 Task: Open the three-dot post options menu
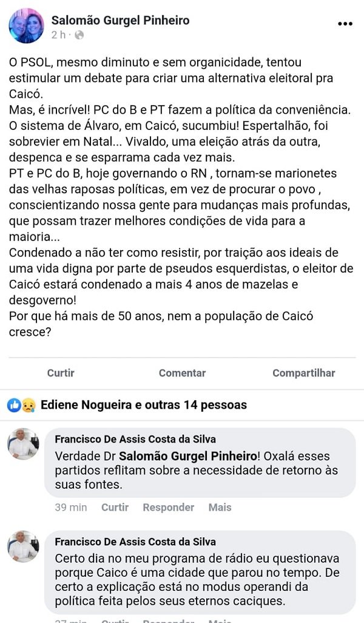coord(345,24)
